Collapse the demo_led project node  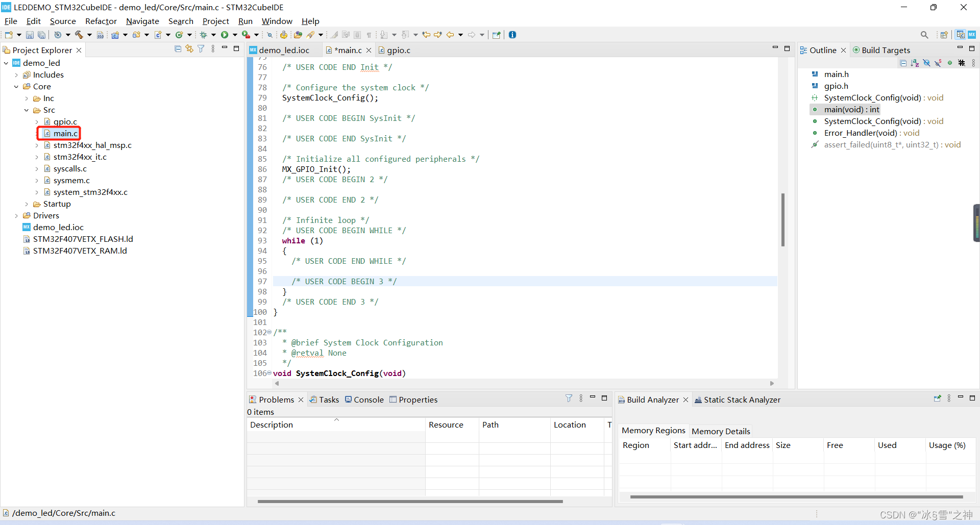click(6, 63)
